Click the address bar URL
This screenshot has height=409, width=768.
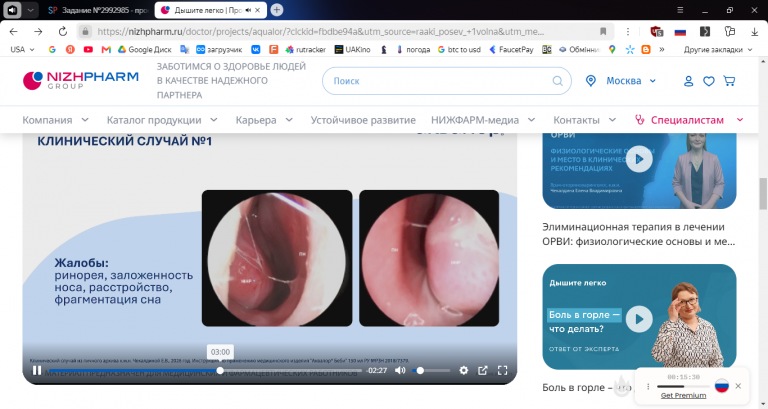pos(320,31)
